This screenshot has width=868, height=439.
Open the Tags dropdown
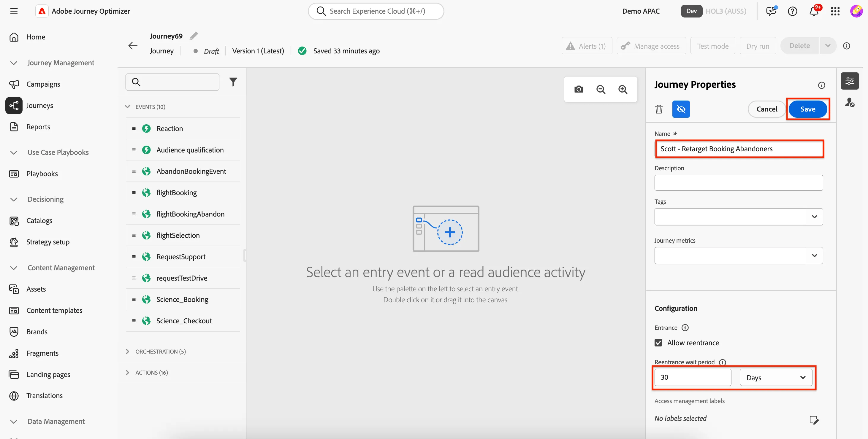(x=814, y=217)
